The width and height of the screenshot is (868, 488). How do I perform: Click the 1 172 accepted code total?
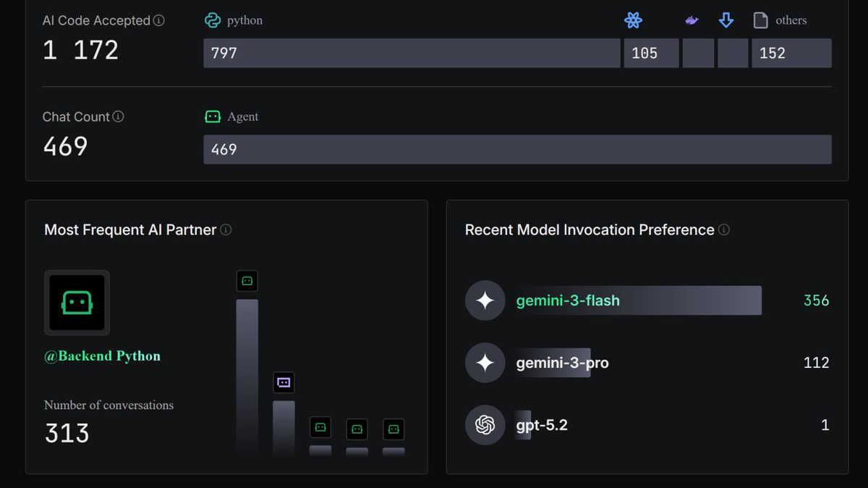(80, 50)
